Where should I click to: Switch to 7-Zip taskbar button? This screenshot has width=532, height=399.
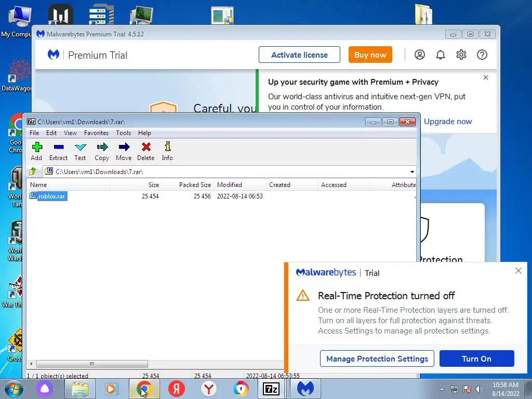pyautogui.click(x=271, y=389)
